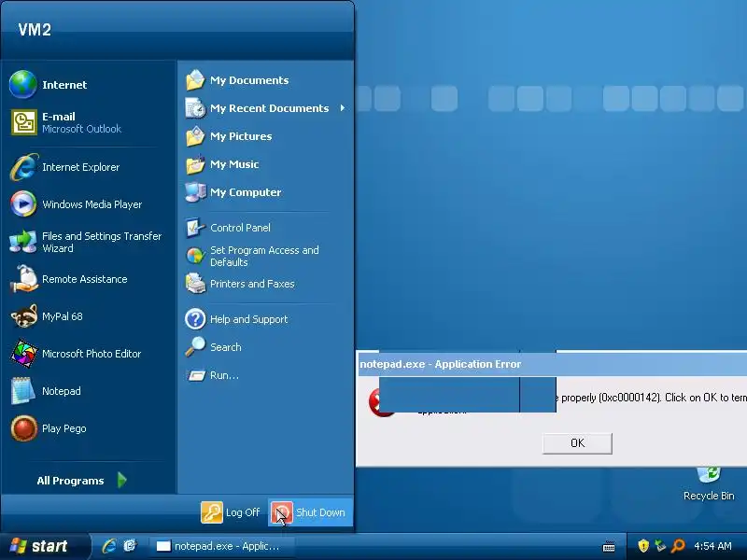
Task: Open the Help and Support question mark icon
Action: 195,319
